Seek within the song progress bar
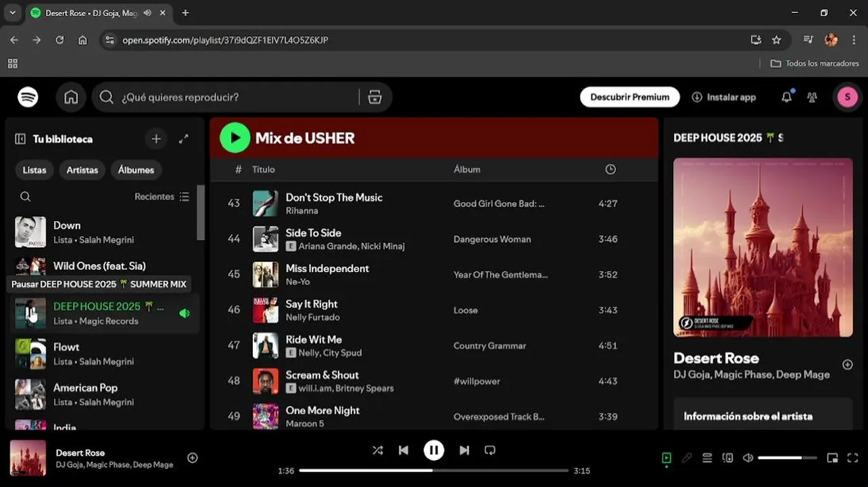The width and height of the screenshot is (868, 487). [x=433, y=471]
